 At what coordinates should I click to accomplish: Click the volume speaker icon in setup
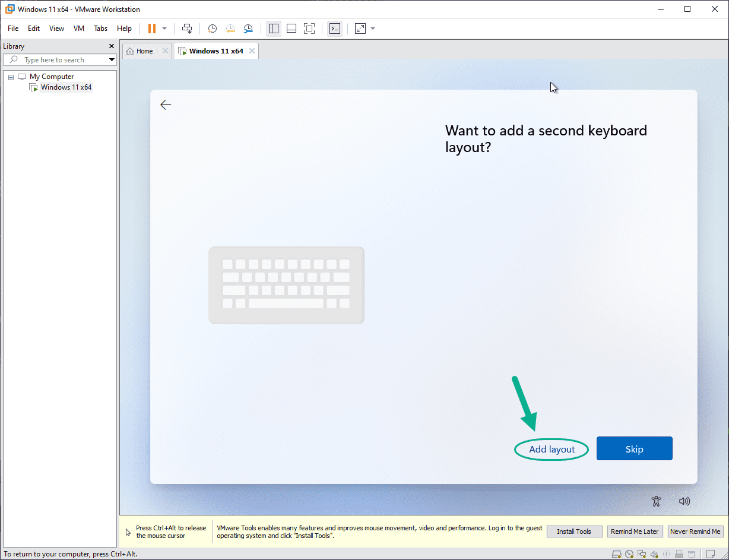[x=684, y=501]
